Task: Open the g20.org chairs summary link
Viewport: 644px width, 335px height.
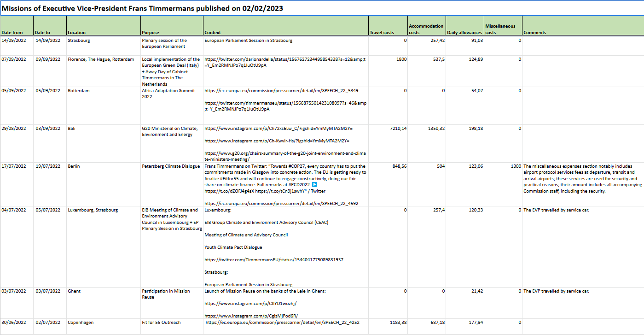Action: click(285, 153)
